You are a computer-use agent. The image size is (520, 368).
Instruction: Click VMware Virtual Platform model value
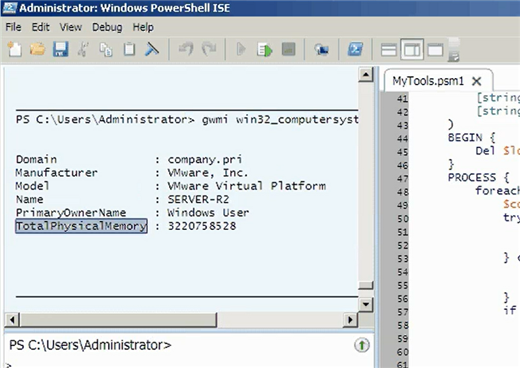(247, 186)
